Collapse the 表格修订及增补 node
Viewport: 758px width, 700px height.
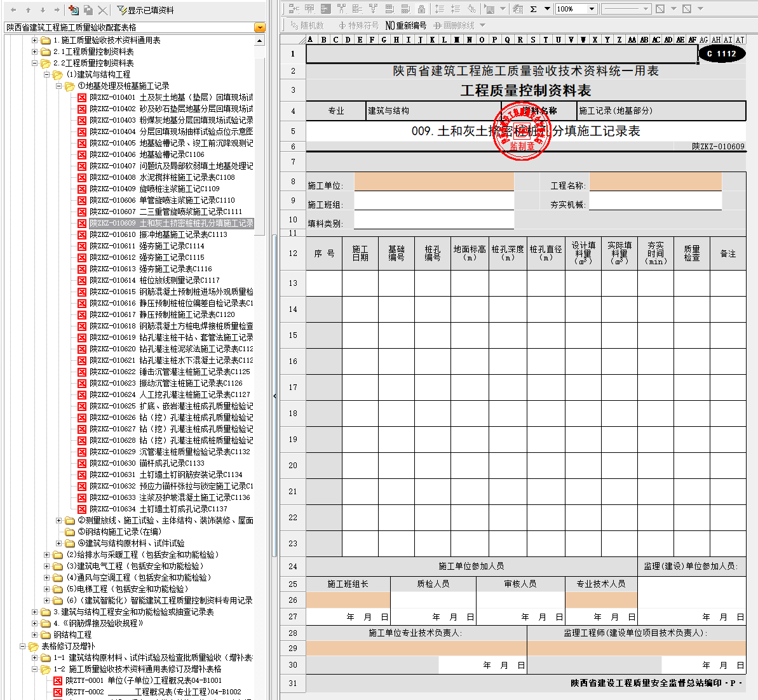[x=22, y=647]
